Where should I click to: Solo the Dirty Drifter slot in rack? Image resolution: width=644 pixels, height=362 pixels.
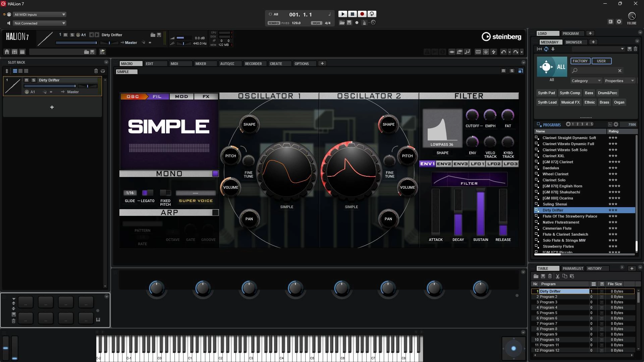click(34, 80)
